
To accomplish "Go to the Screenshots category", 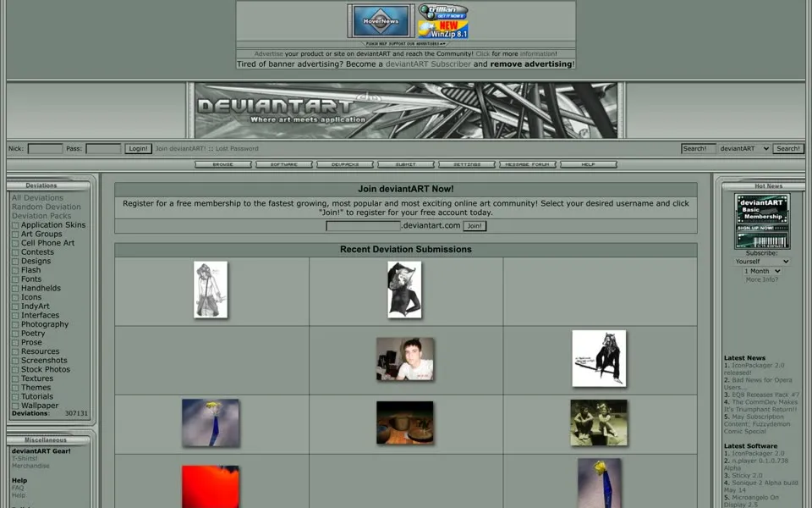I will click(x=44, y=361).
